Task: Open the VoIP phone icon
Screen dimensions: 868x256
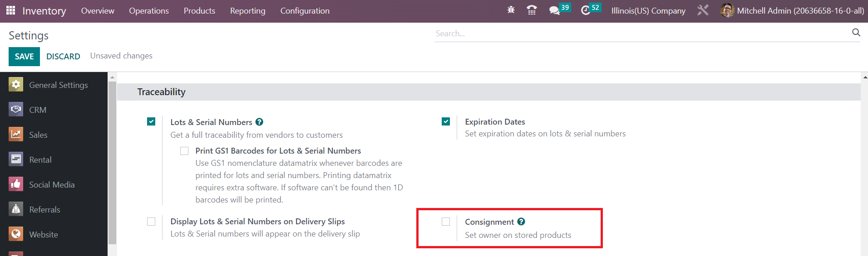Action: pyautogui.click(x=532, y=10)
